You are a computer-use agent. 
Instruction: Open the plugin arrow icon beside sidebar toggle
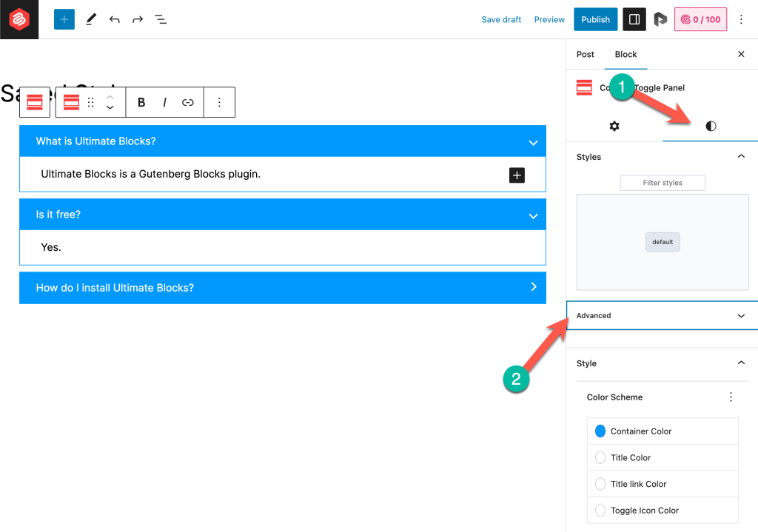(x=660, y=19)
